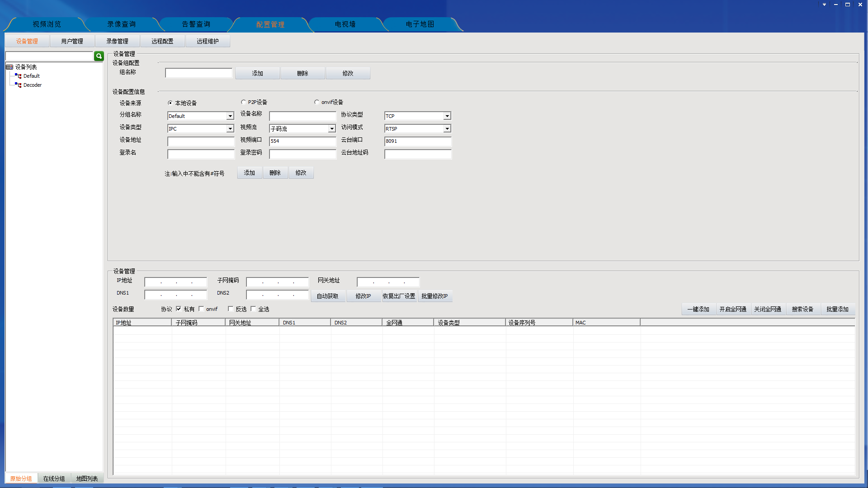Click the 自动获取 button
The image size is (868, 488).
tap(328, 296)
